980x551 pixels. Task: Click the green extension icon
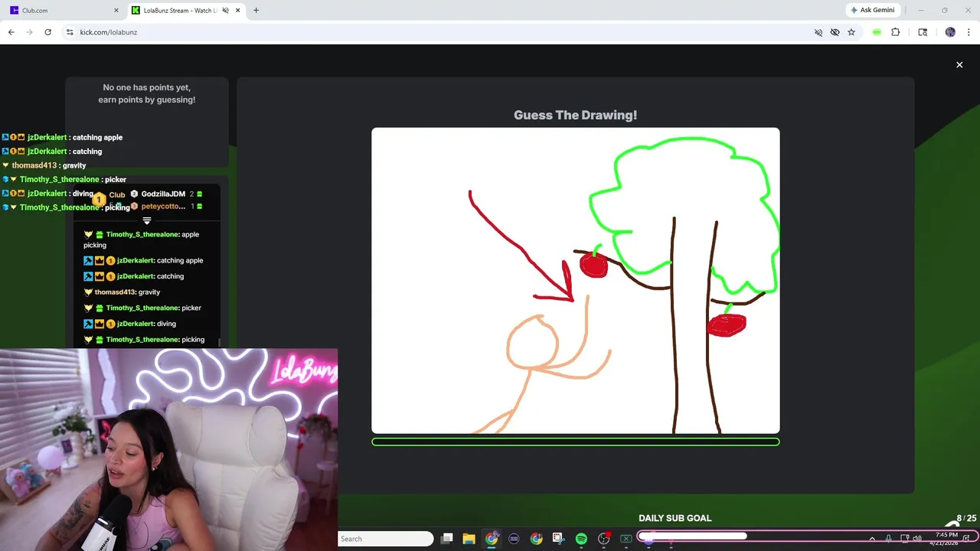[877, 32]
